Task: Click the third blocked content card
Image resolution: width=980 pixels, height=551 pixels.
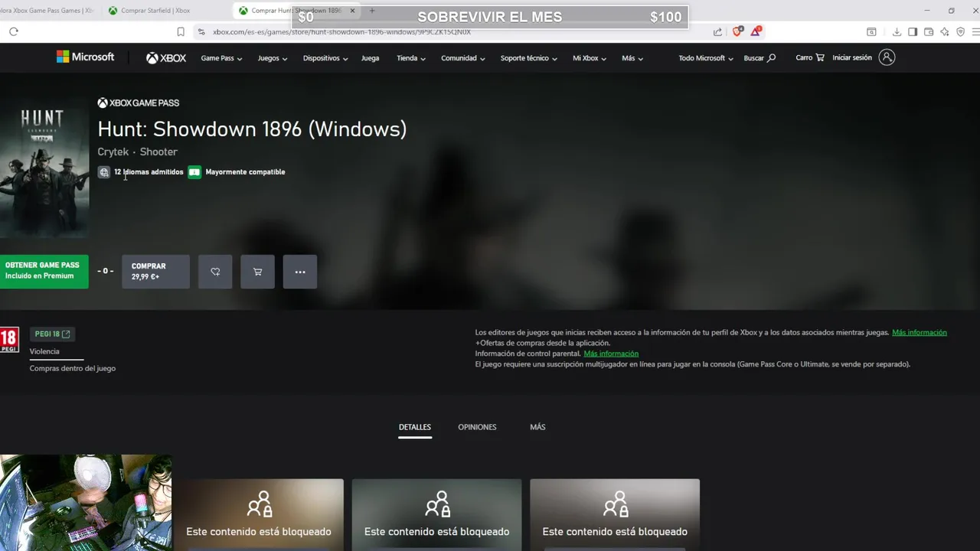Action: tap(615, 515)
